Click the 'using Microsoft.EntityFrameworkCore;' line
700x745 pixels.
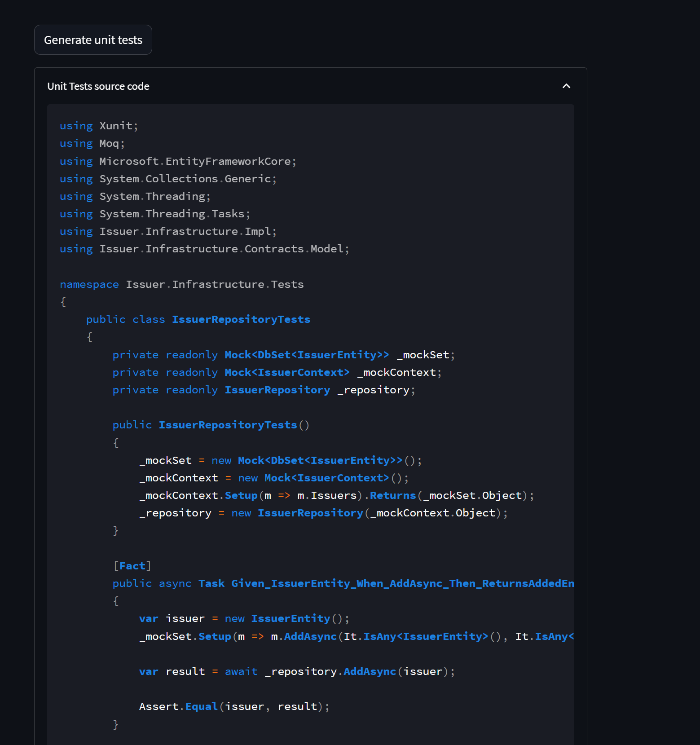[x=178, y=161]
